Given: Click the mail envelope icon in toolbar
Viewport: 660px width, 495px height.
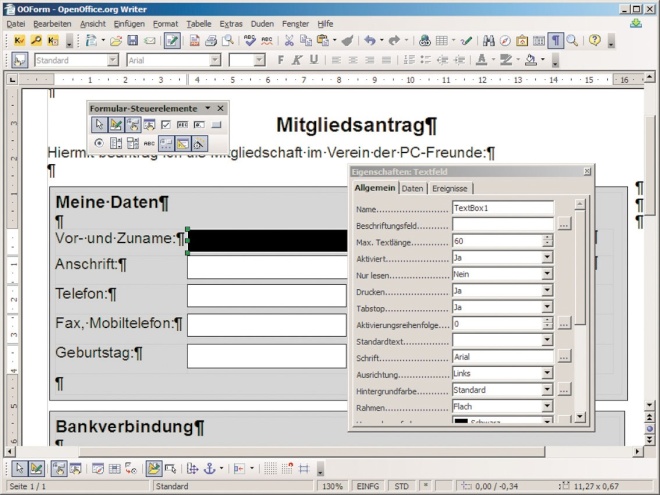Looking at the screenshot, I should (149, 41).
